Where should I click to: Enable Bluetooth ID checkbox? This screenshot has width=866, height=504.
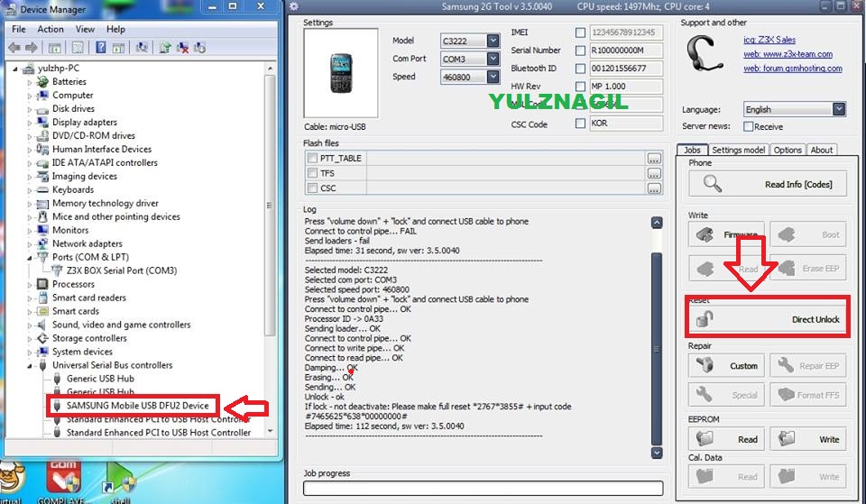(580, 69)
